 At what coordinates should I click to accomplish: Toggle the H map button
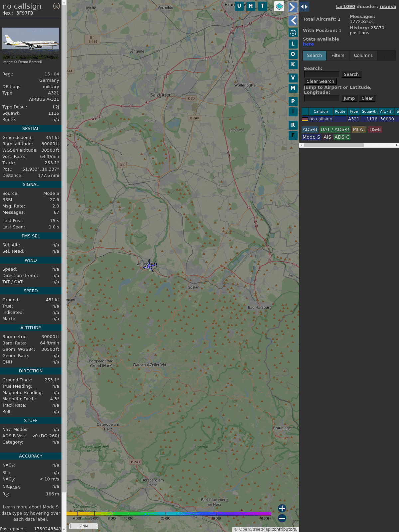[251, 6]
